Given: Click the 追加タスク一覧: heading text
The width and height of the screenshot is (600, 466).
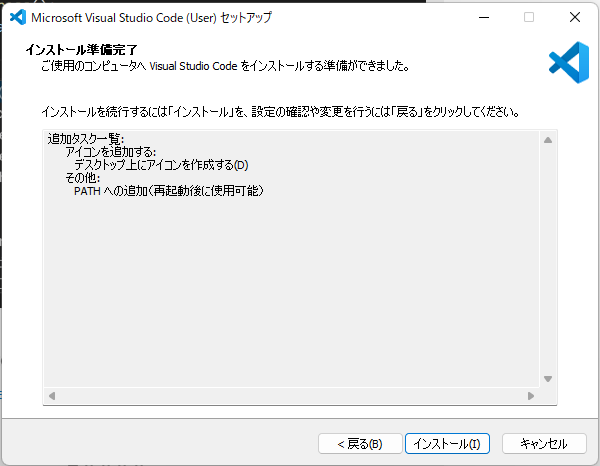Looking at the screenshot, I should [86, 138].
